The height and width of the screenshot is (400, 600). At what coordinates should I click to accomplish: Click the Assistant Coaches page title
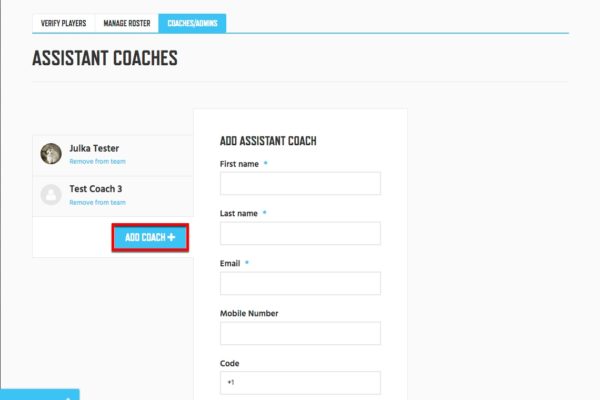coord(105,58)
